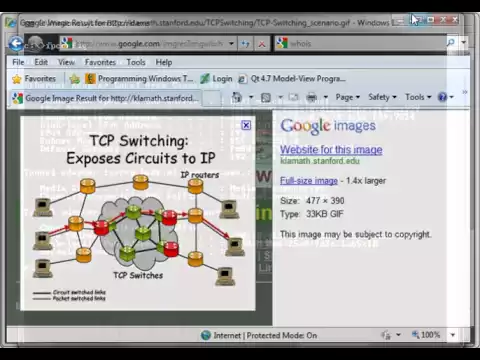The width and height of the screenshot is (480, 360).
Task: Click 'Internet | Protected Mode: On' status text
Action: tap(265, 335)
